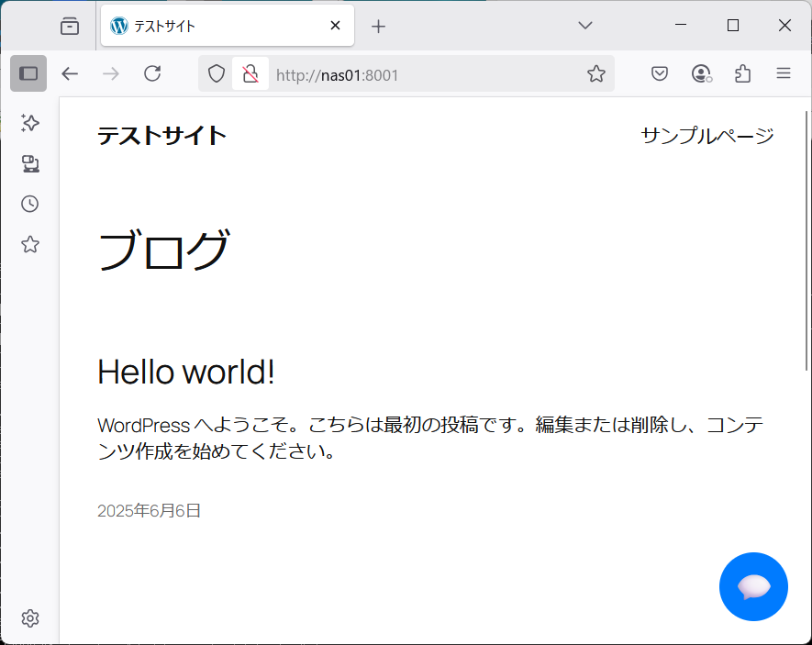
Task: Open the tracking protection shield icon
Action: coord(216,74)
